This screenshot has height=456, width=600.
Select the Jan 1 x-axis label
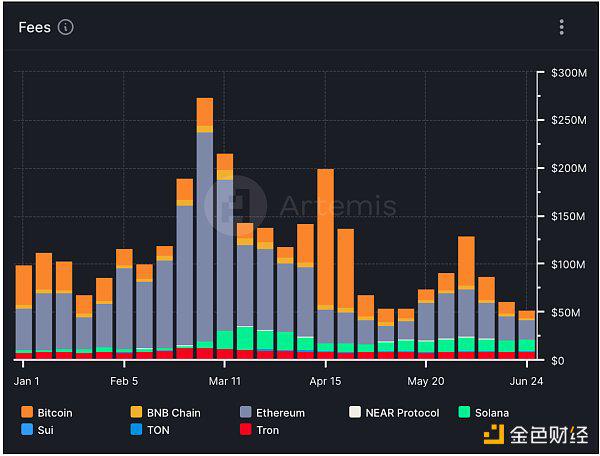click(26, 381)
